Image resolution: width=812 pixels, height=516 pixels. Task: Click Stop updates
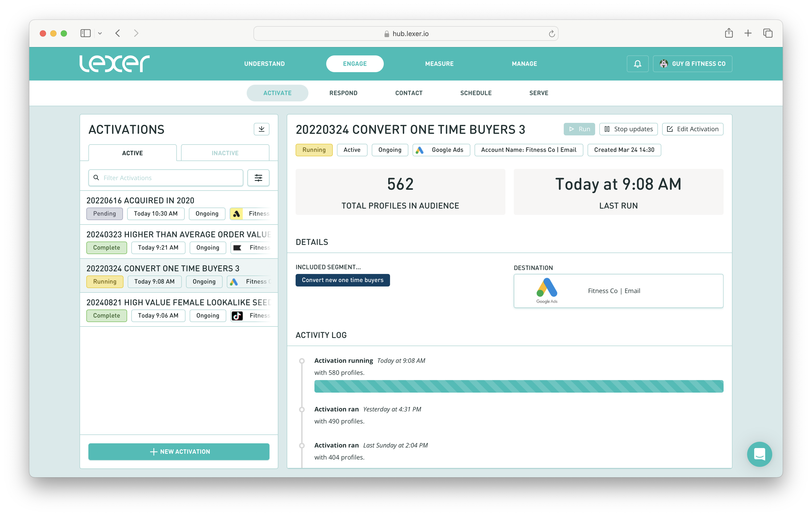pos(628,129)
